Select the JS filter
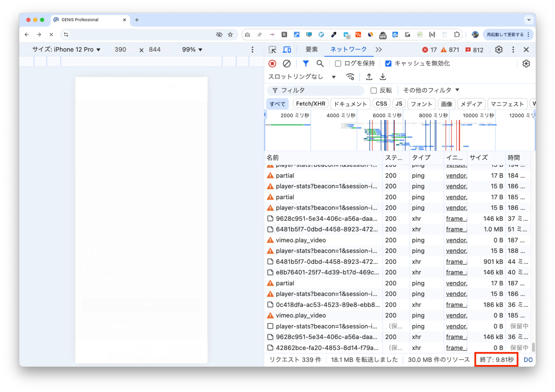Screen dimensions: 555x392 (399, 104)
